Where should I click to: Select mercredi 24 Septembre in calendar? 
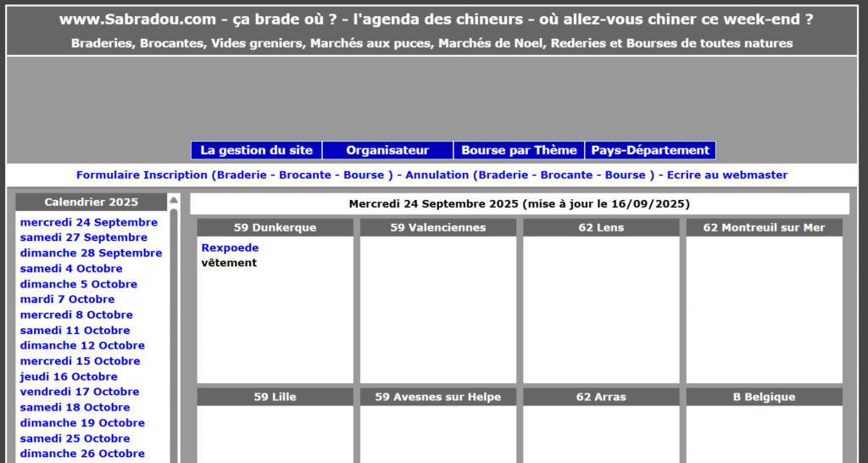[x=89, y=222]
